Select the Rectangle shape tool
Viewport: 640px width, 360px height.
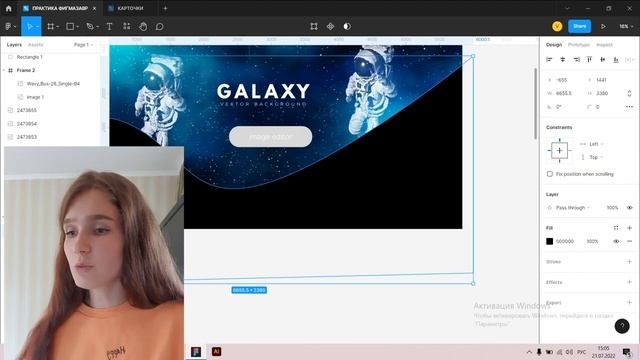(x=70, y=27)
